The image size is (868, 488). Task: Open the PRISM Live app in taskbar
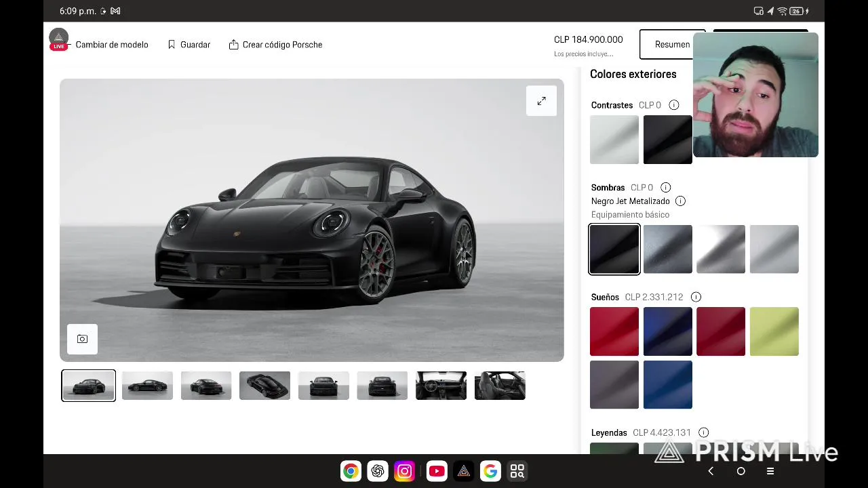pos(464,471)
